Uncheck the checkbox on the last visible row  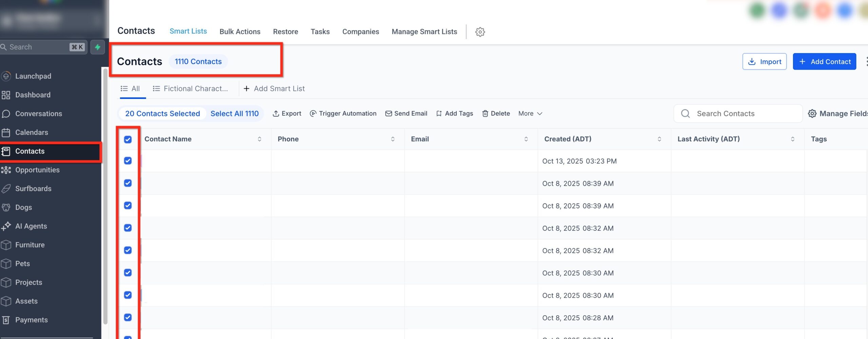(x=128, y=338)
